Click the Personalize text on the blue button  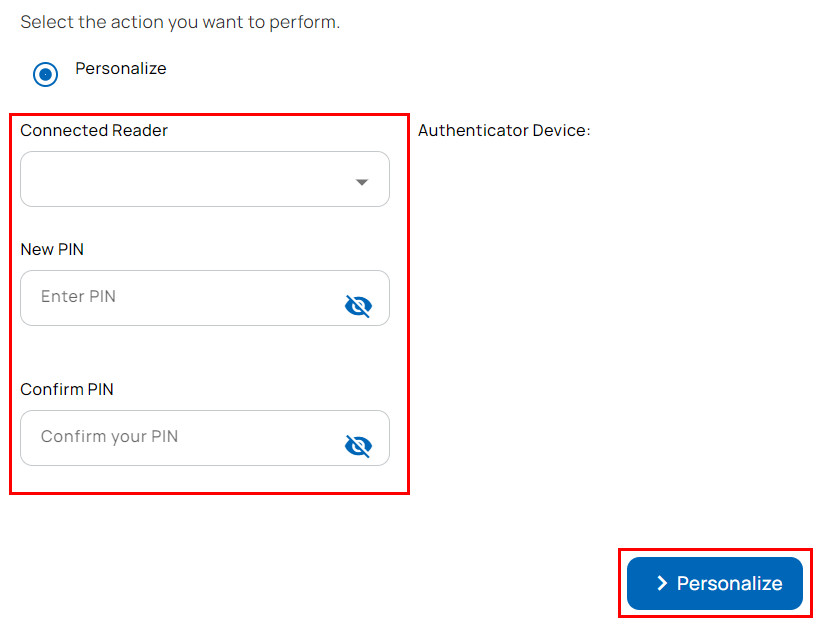coord(729,584)
